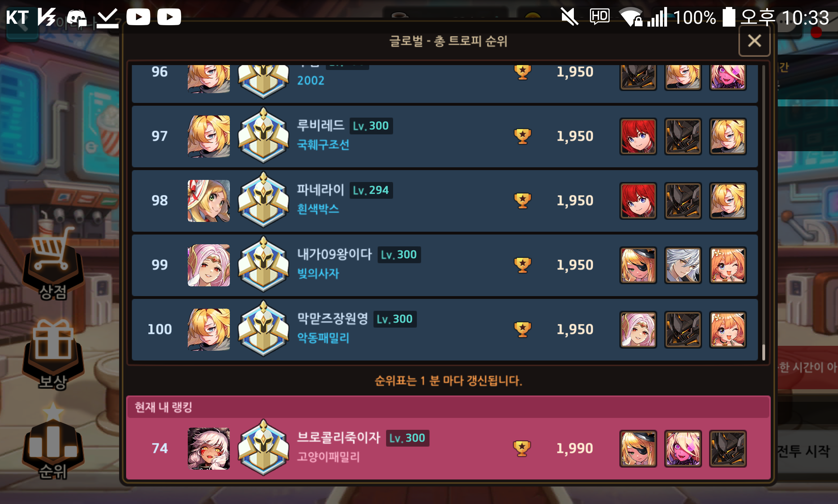Viewport: 838px width, 504px height.
Task: Open the 순위 ranking chart icon
Action: point(53,443)
